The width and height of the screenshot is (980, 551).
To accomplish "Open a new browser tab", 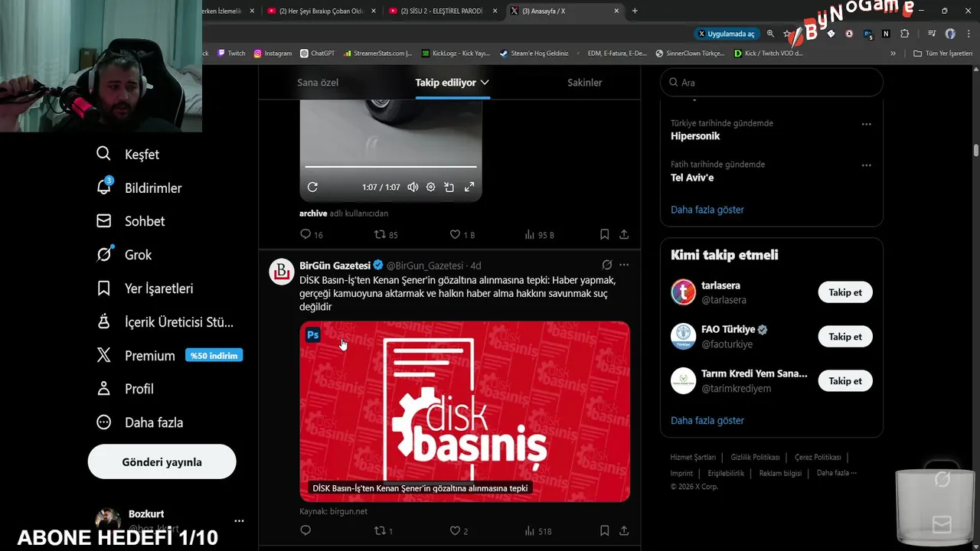I will click(635, 11).
